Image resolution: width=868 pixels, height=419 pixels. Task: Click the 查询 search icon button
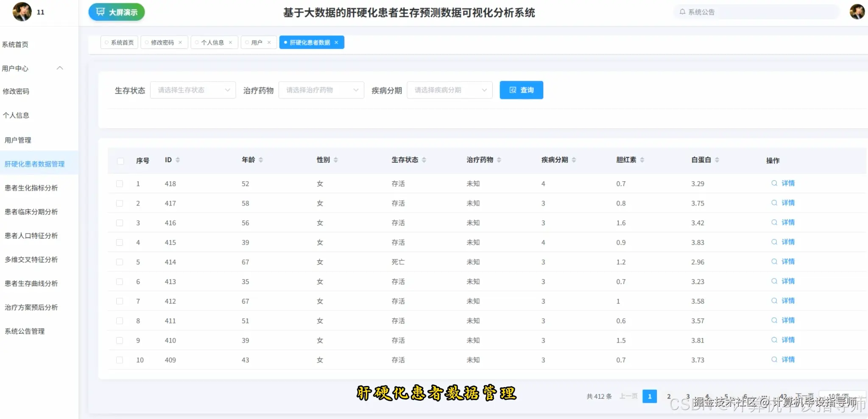pos(512,90)
